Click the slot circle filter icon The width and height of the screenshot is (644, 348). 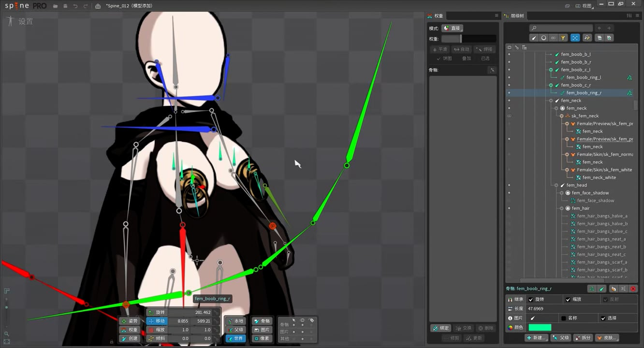(x=544, y=38)
